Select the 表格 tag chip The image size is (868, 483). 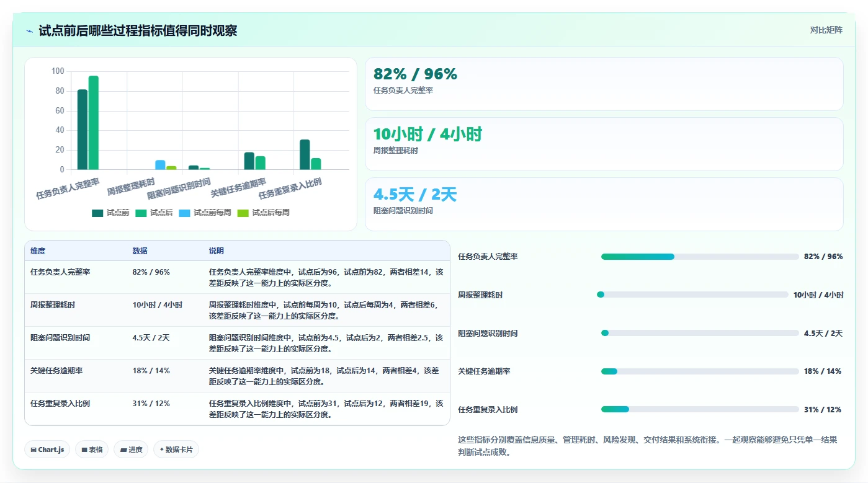(x=92, y=450)
